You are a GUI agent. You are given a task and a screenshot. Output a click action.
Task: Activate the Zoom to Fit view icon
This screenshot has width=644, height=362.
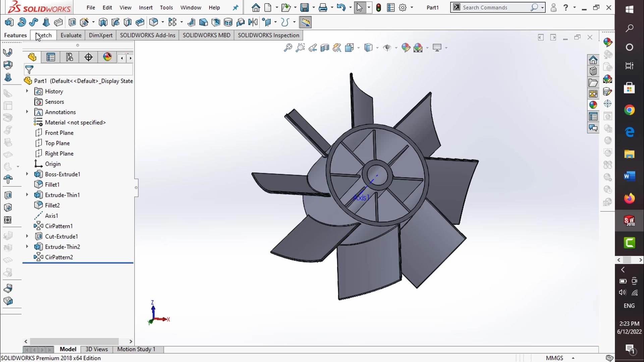(x=288, y=48)
